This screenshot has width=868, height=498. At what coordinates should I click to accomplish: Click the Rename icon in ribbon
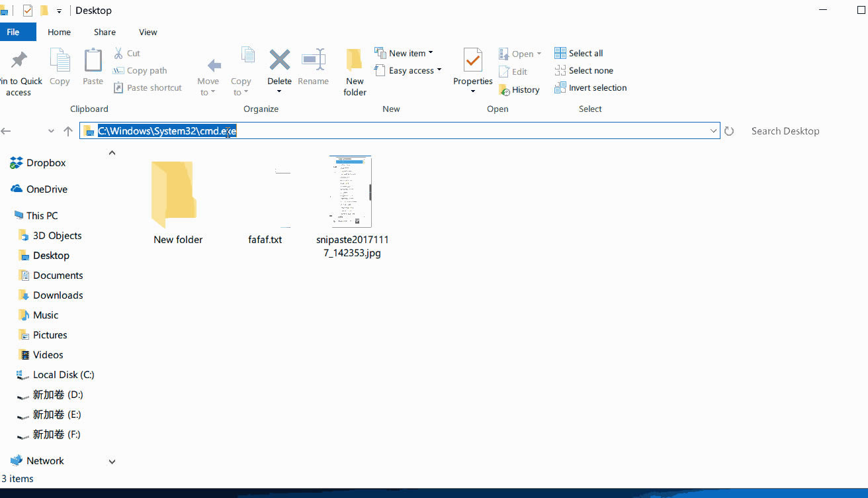click(313, 60)
